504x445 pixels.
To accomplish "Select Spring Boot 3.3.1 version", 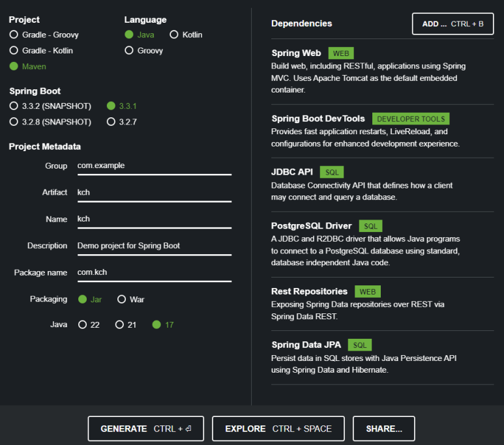I will pos(122,106).
